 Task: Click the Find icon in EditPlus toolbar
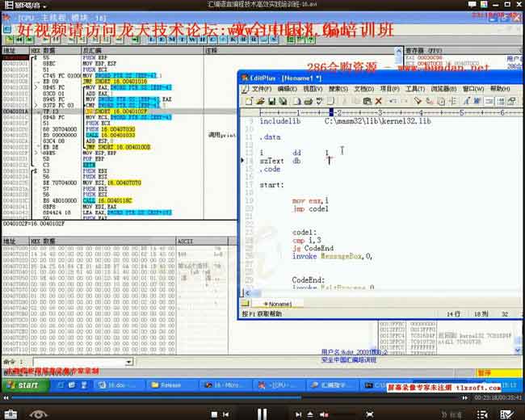(x=418, y=101)
